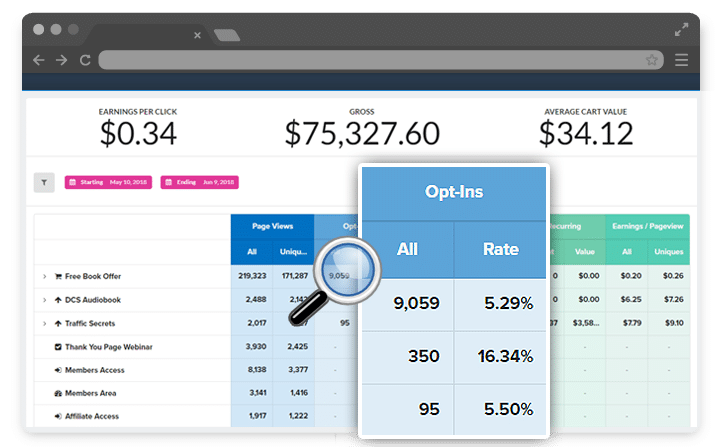The image size is (723, 447).
Task: Expand the Traffic Secrets row
Action: [x=44, y=323]
